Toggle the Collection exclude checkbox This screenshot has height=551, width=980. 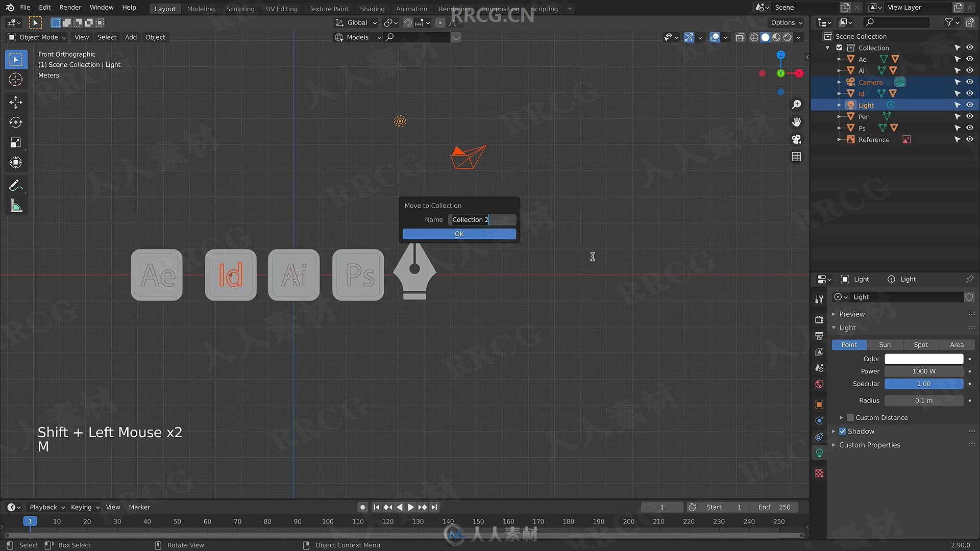839,47
